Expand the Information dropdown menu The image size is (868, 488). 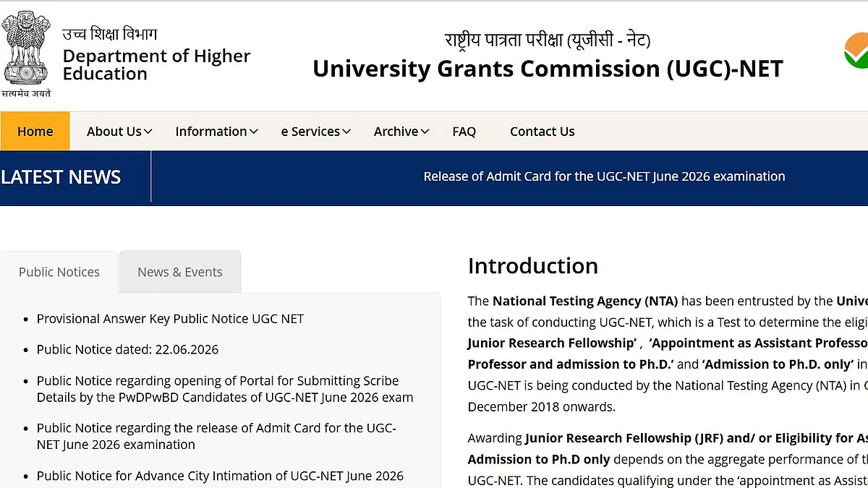click(216, 131)
